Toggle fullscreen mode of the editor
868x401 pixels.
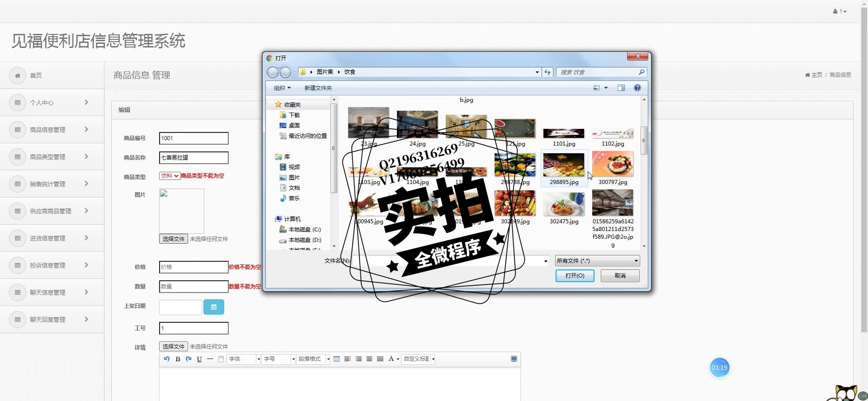514,359
